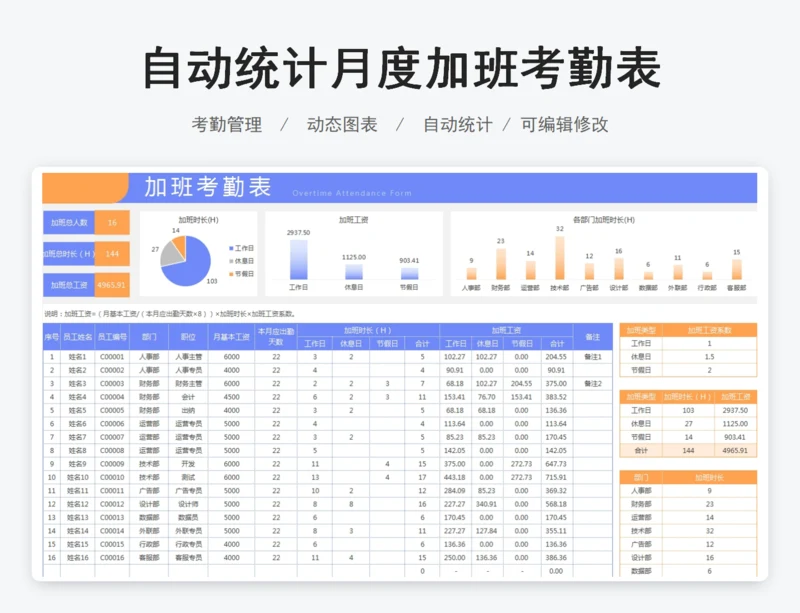The width and height of the screenshot is (800, 613).
Task: Click the orange 16 value beside 加班总人数
Action: pyautogui.click(x=112, y=223)
